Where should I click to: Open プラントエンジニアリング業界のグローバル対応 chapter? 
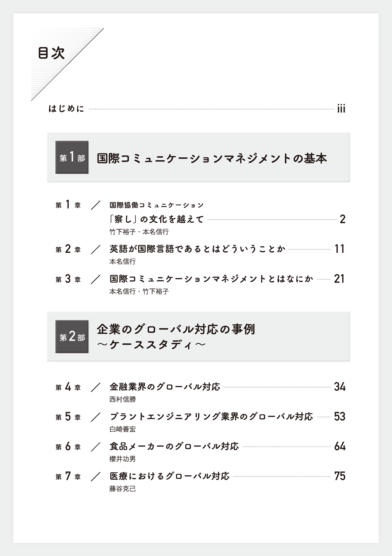pos(211,417)
